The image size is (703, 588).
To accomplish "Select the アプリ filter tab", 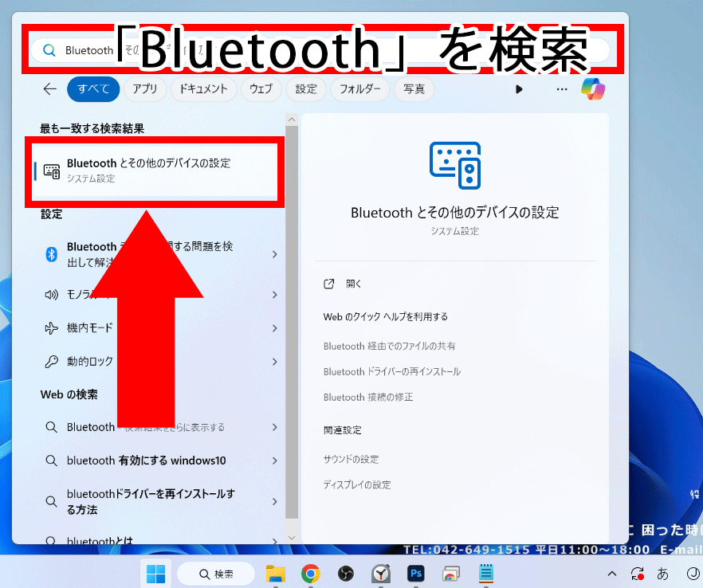I will (x=145, y=89).
